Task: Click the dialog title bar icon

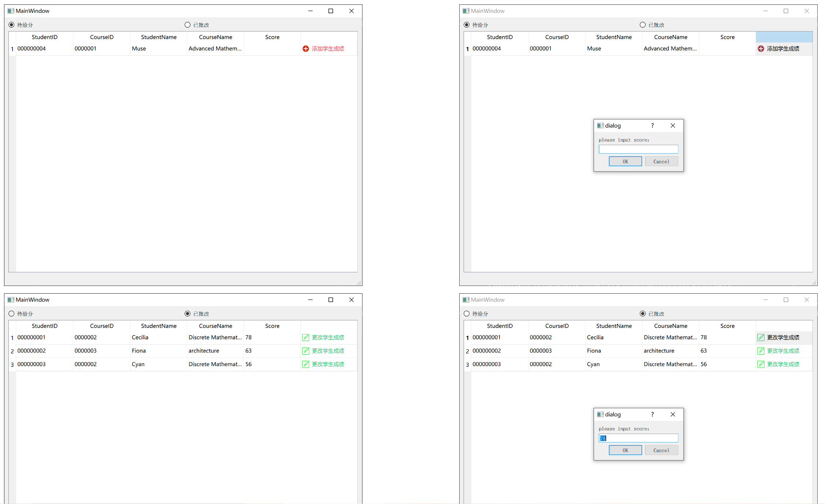Action: point(600,125)
